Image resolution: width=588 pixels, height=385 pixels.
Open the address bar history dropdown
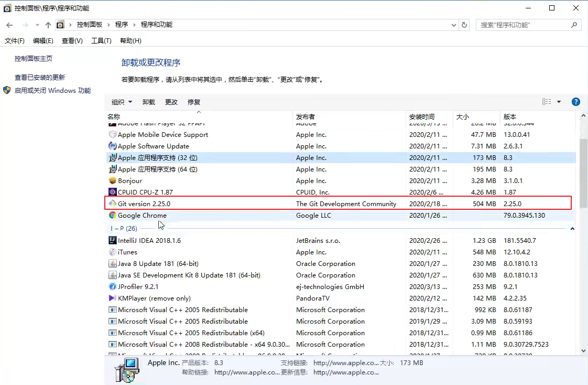pos(454,24)
